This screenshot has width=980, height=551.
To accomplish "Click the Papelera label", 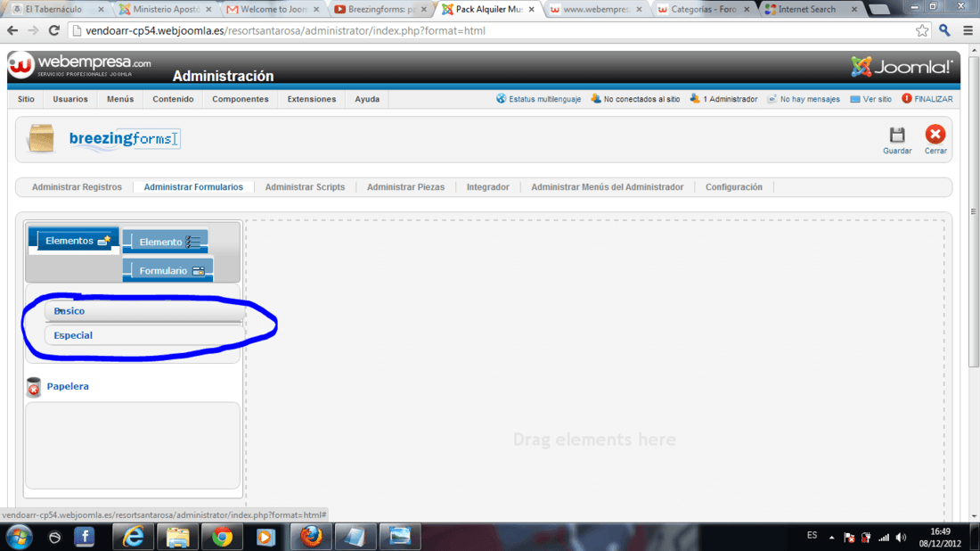I will 68,387.
